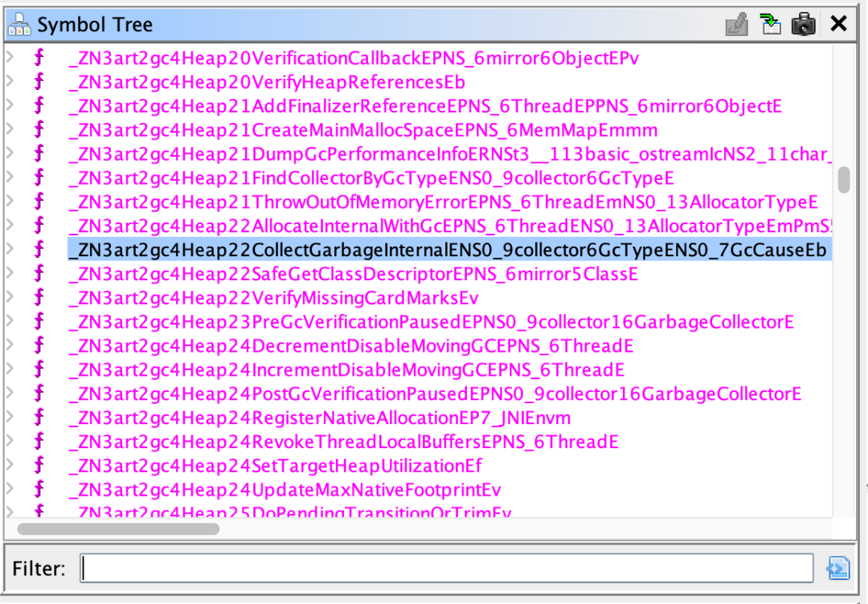Click the camera snapshot icon in Symbol Tree header
Viewport: 868px width, 604px height.
point(804,24)
